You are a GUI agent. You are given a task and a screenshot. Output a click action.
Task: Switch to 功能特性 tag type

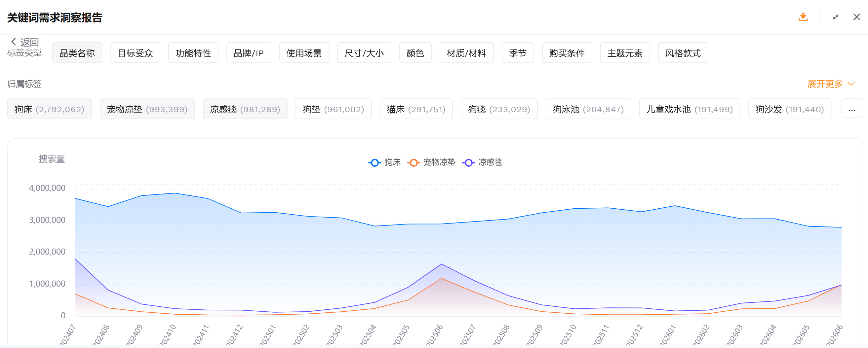(193, 53)
